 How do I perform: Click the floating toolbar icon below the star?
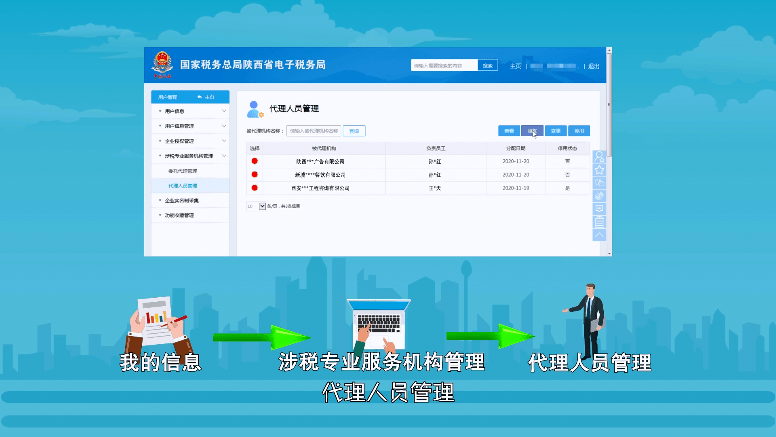[x=599, y=183]
